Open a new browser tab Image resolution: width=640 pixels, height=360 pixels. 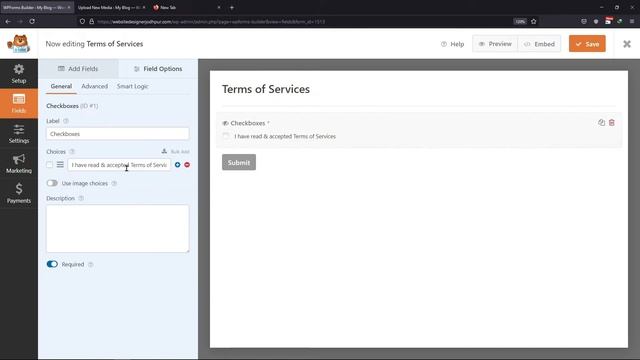coord(232,7)
